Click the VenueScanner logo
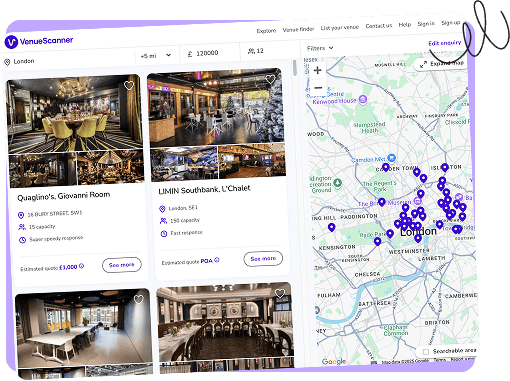 39,41
